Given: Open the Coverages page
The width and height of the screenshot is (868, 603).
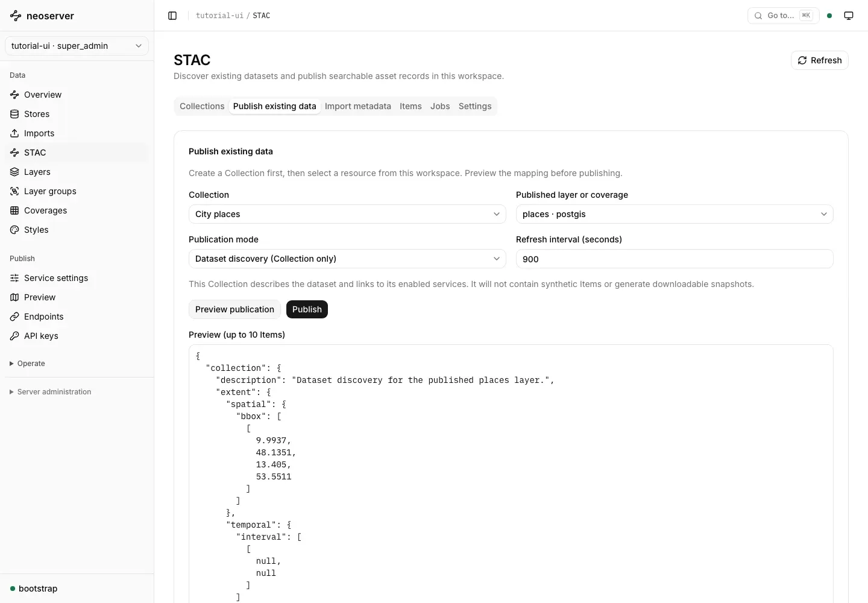Looking at the screenshot, I should point(77,210).
